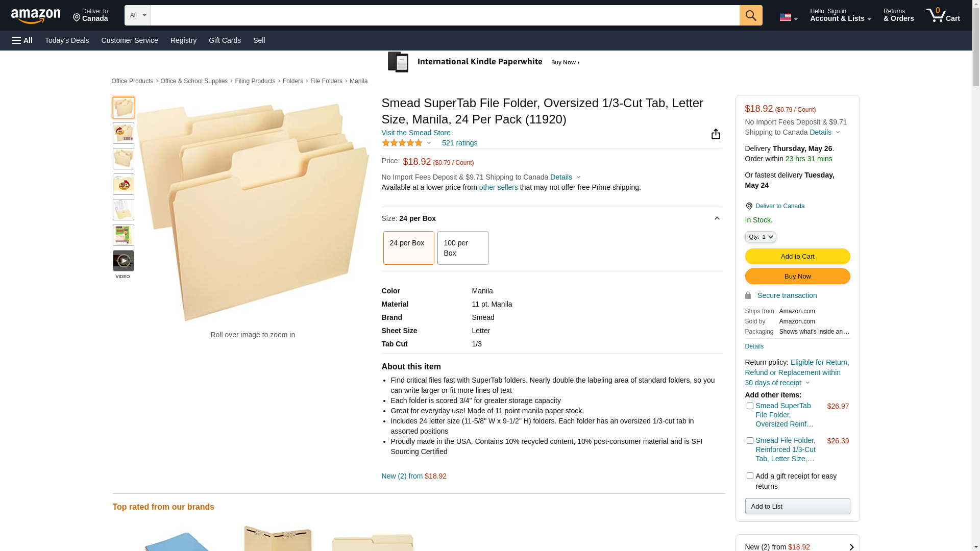Image resolution: width=980 pixels, height=551 pixels.
Task: Play the product video thumbnail
Action: pos(124,261)
